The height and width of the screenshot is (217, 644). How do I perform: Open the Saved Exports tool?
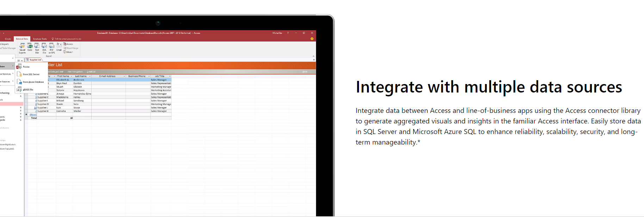(x=22, y=48)
